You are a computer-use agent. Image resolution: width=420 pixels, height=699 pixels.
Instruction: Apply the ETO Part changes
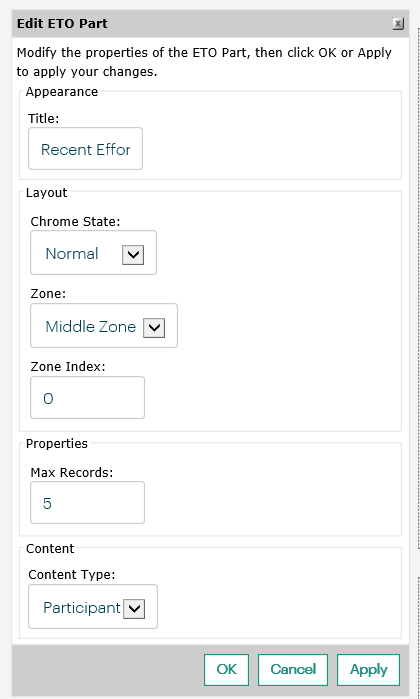[368, 670]
